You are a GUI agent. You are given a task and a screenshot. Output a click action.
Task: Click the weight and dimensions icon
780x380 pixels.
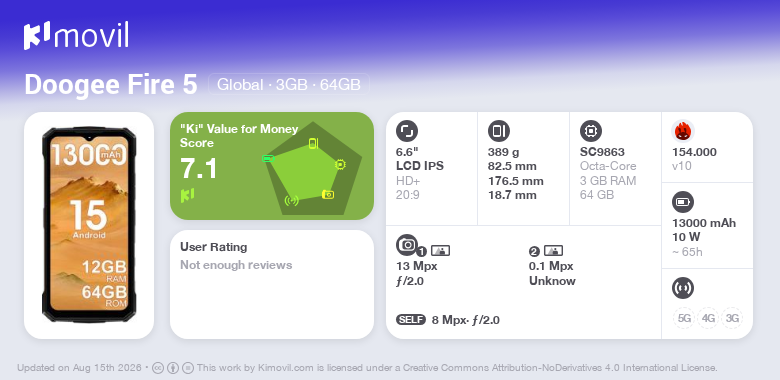pyautogui.click(x=499, y=131)
